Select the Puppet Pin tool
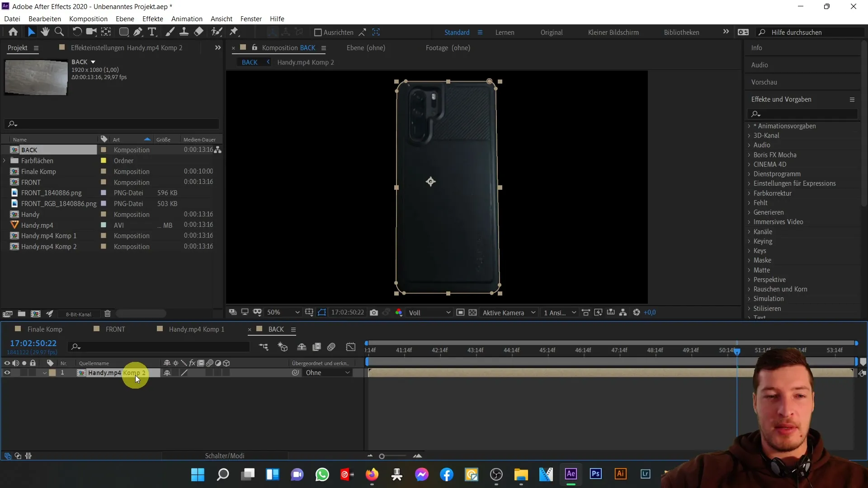 (234, 32)
